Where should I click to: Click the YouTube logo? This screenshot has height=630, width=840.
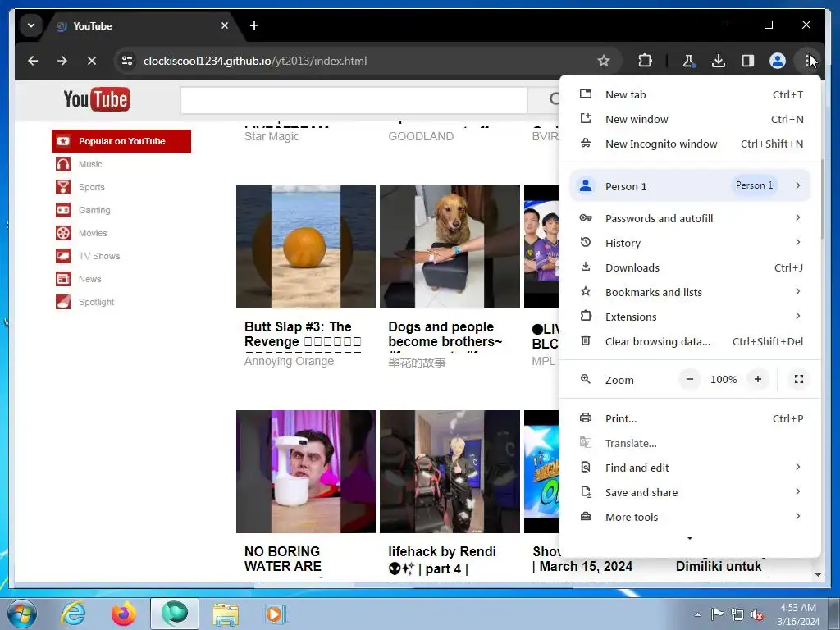[97, 99]
